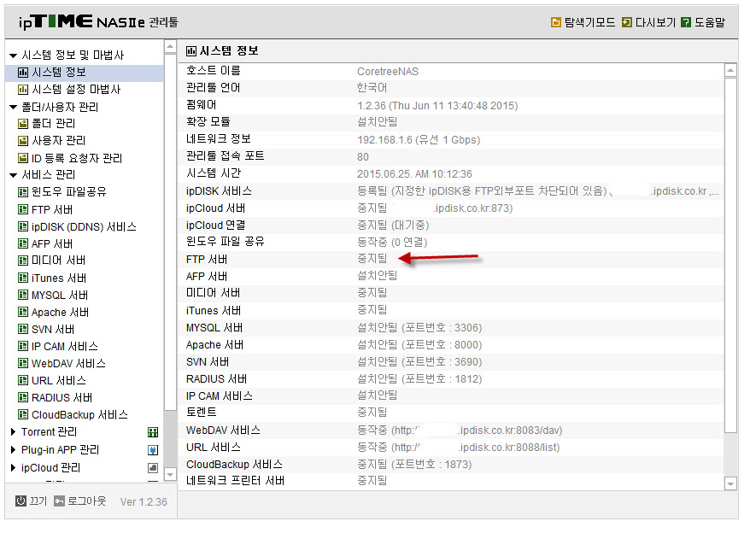The image size is (756, 533).
Task: Click the Plug-in APP 관리 plug icon
Action: pyautogui.click(x=153, y=450)
